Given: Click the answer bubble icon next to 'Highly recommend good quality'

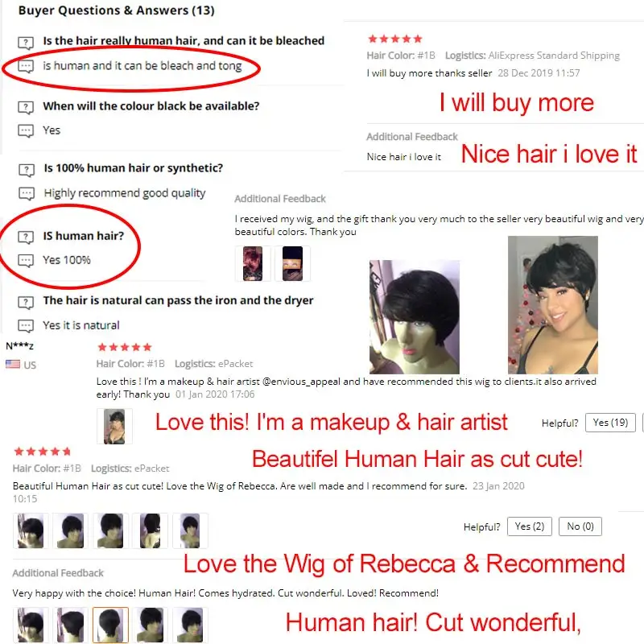Looking at the screenshot, I should click(x=27, y=194).
